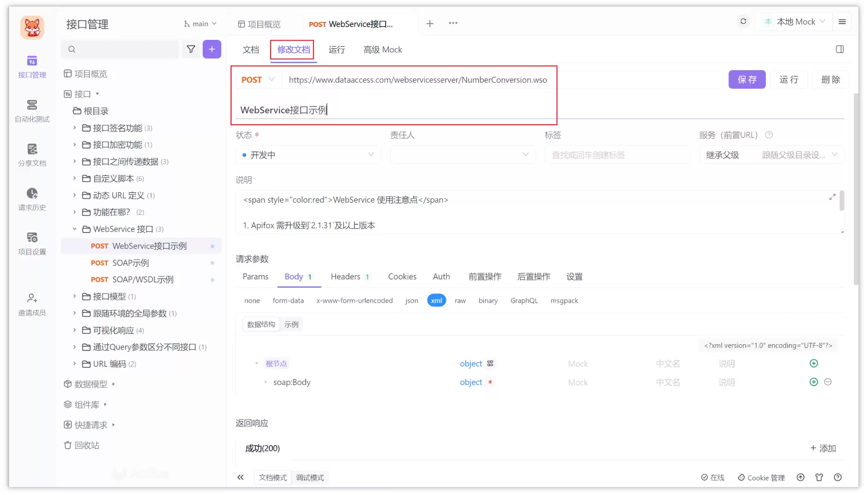Click help icon next to 服务（前置URL）
Viewport: 868px width, 495px height.
[769, 135]
